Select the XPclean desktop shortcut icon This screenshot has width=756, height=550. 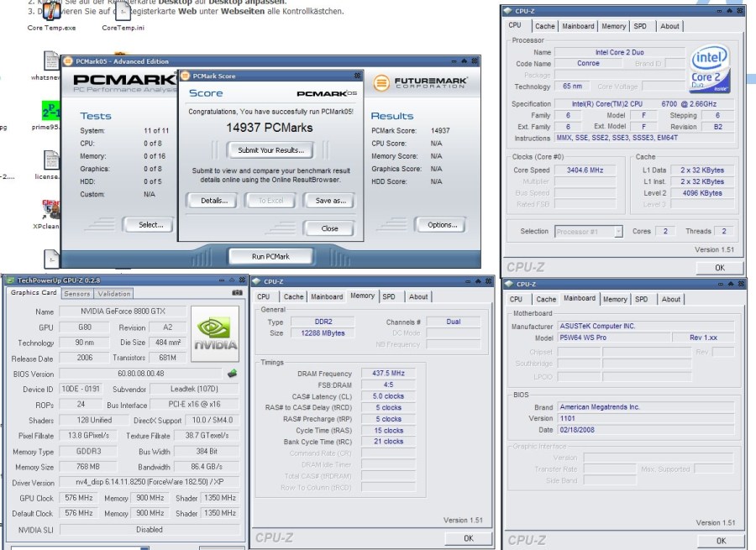pos(50,210)
